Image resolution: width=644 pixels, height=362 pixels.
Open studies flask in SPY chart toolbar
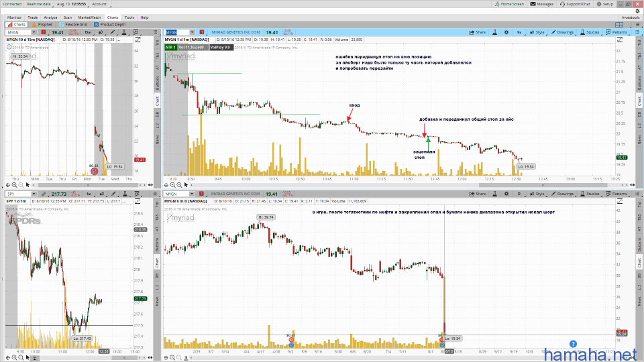pyautogui.click(x=125, y=194)
